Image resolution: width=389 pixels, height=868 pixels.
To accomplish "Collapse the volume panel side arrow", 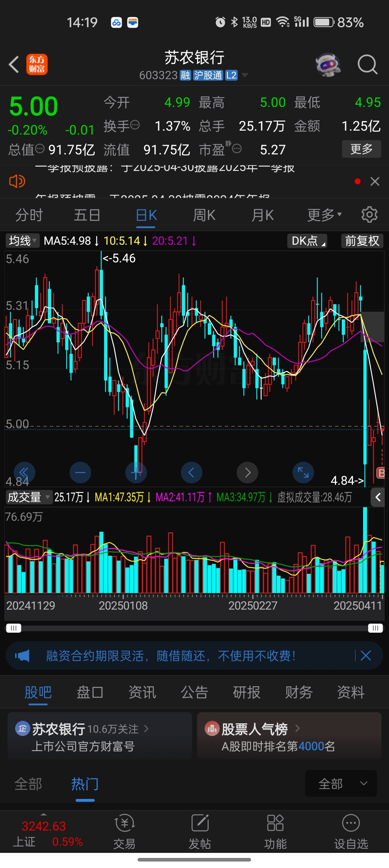I will pyautogui.click(x=378, y=497).
